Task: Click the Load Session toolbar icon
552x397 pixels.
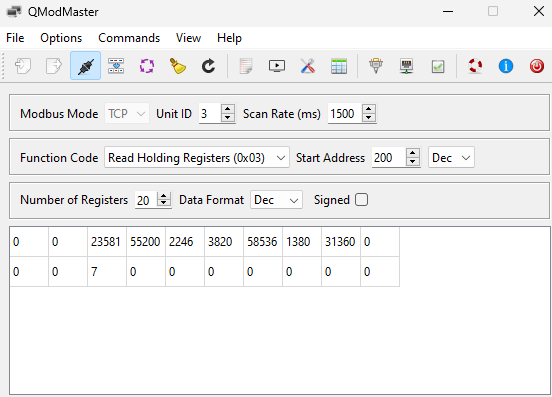Action: 23,66
